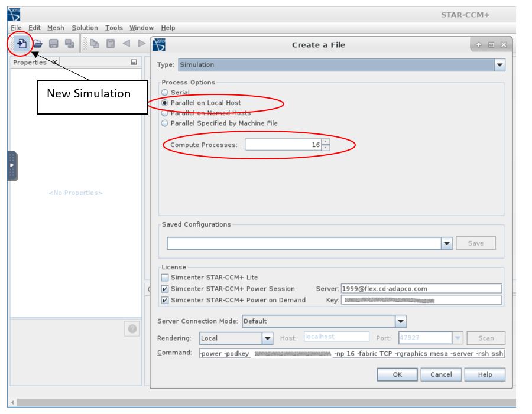Click the scrollbar left arrow at bottom
Viewport: 532px width, 414px height.
click(x=12, y=402)
